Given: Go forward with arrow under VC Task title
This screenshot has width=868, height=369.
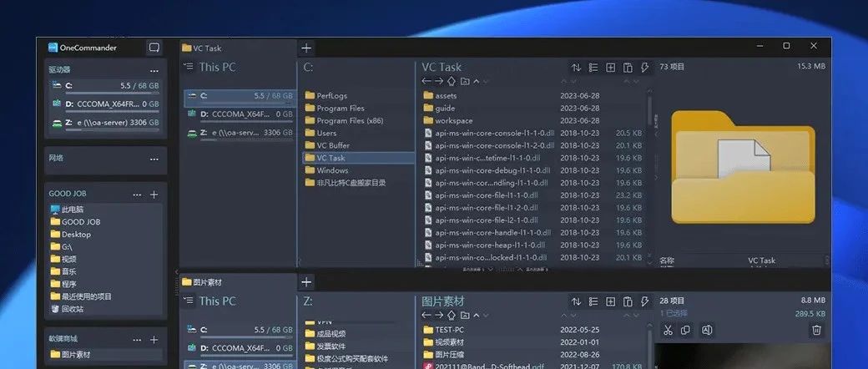Looking at the screenshot, I should point(438,82).
